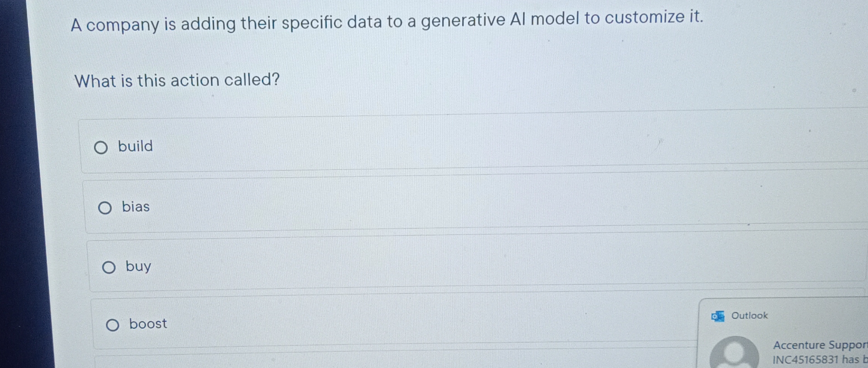The height and width of the screenshot is (368, 868).
Task: Click the answer option labeled buy
Action: (x=139, y=267)
